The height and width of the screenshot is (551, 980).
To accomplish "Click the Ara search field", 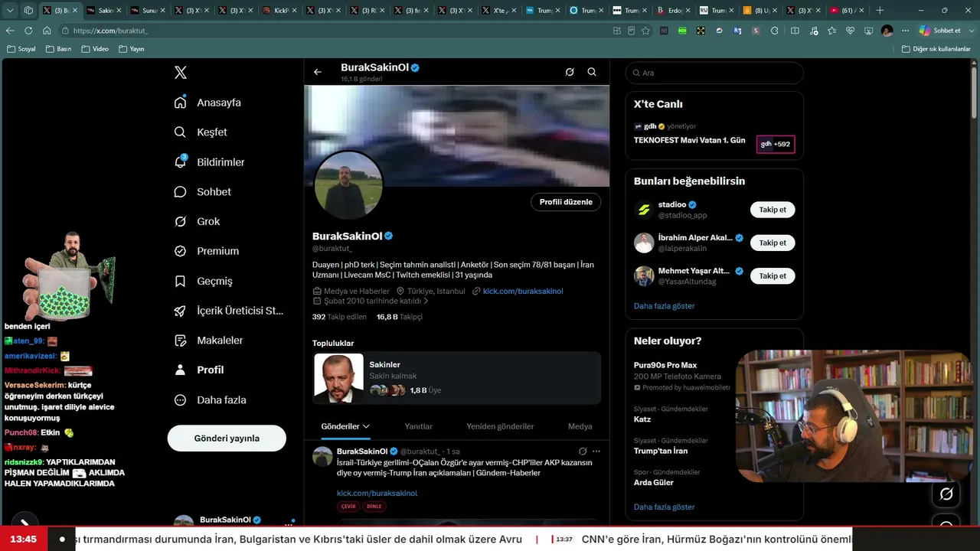I will [714, 73].
